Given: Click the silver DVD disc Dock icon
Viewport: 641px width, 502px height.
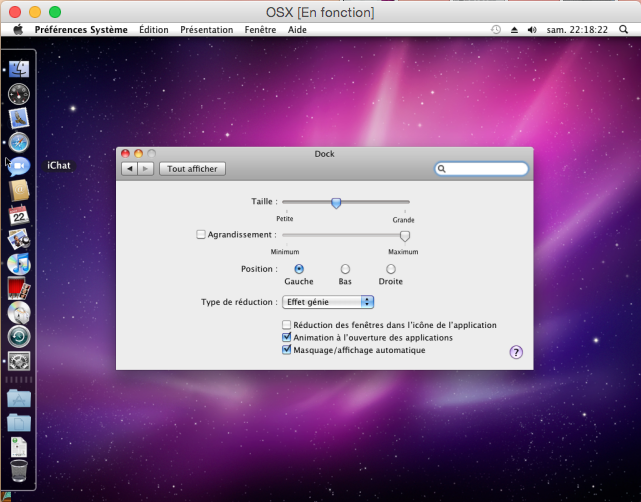Looking at the screenshot, I should [x=19, y=312].
